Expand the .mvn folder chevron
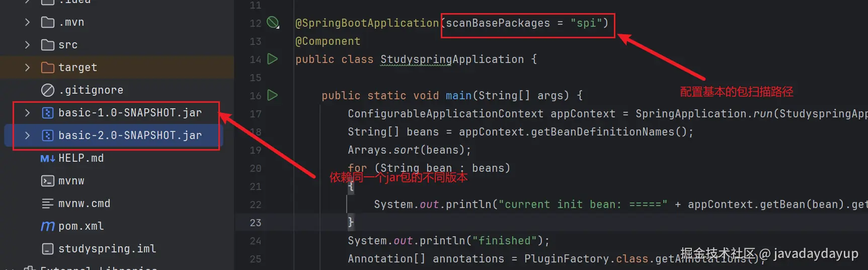 click(27, 22)
